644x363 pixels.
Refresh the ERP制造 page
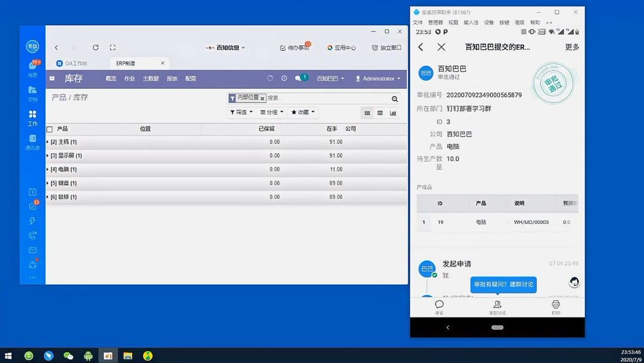click(95, 47)
